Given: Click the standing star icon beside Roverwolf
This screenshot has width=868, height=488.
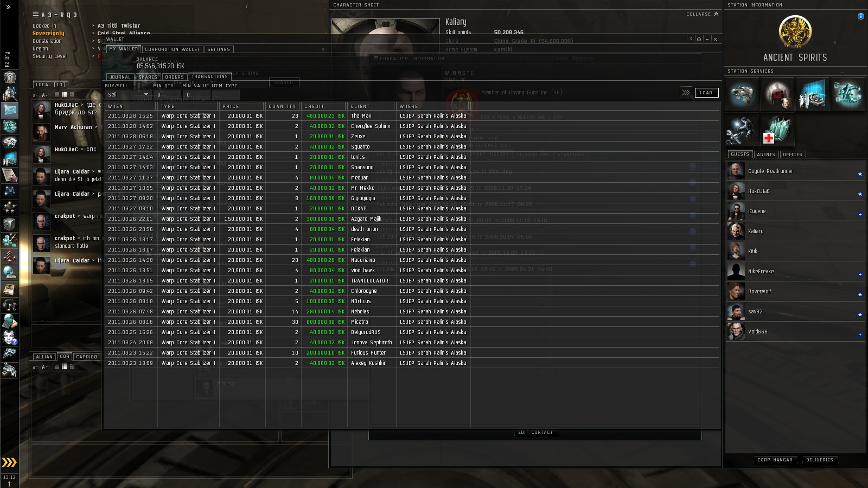Looking at the screenshot, I should pos(860,294).
